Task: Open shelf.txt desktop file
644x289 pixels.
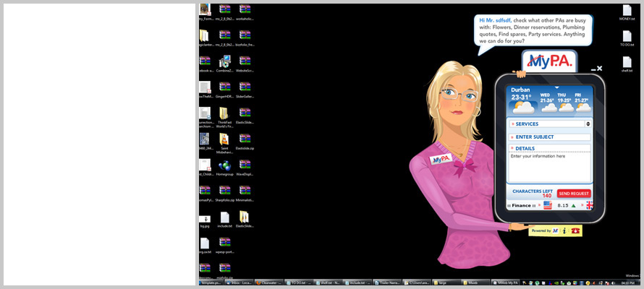Action: [x=627, y=64]
